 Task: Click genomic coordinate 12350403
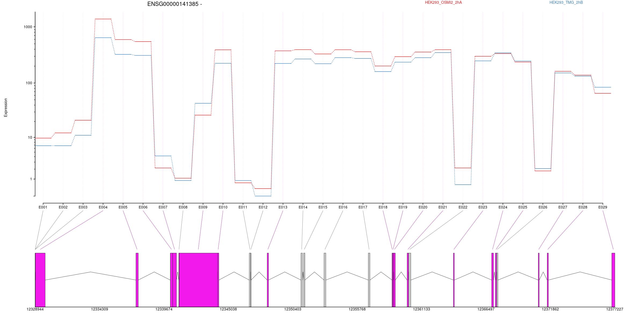pyautogui.click(x=293, y=309)
